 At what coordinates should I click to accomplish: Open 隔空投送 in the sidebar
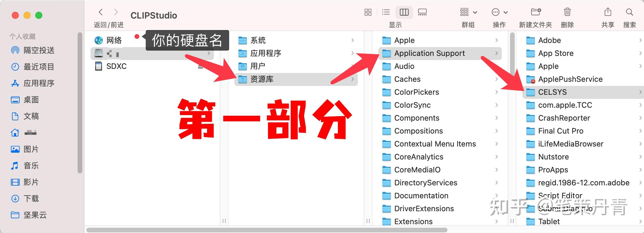33,50
